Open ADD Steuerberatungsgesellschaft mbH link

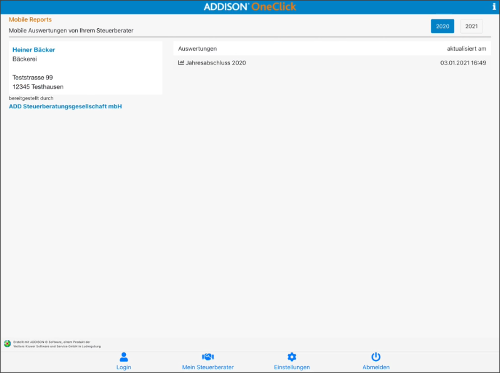[65, 106]
